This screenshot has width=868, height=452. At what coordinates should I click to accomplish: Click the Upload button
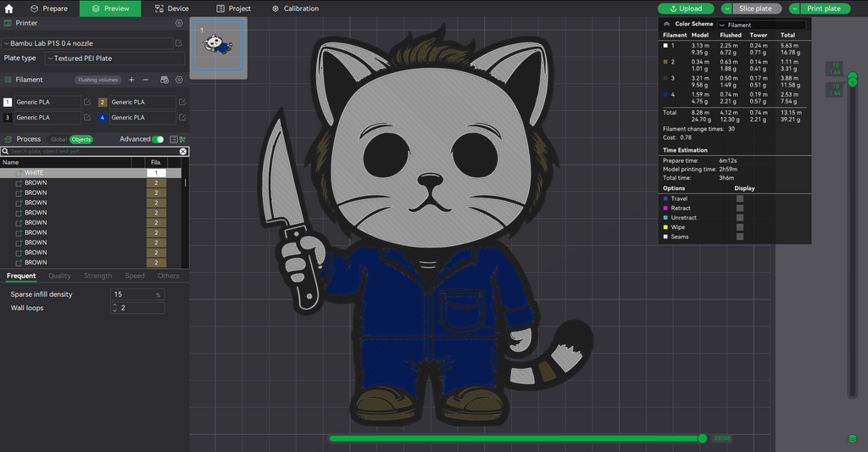(x=686, y=8)
